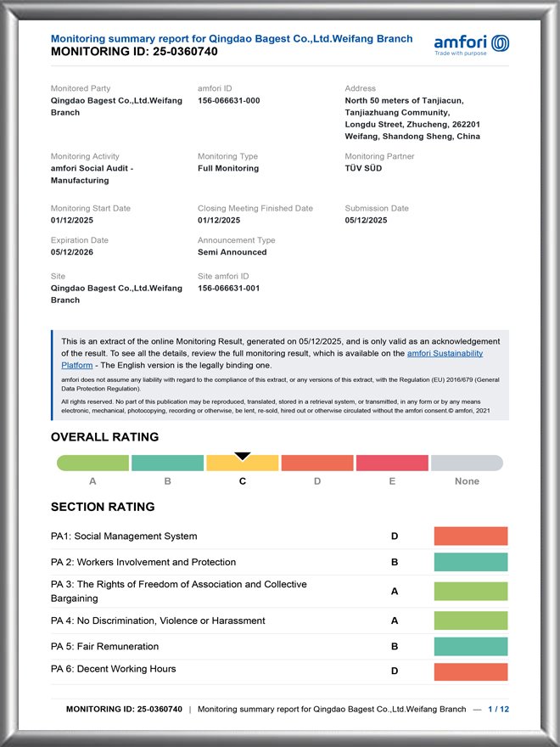Click the black triangle overall rating marker

pyautogui.click(x=243, y=457)
